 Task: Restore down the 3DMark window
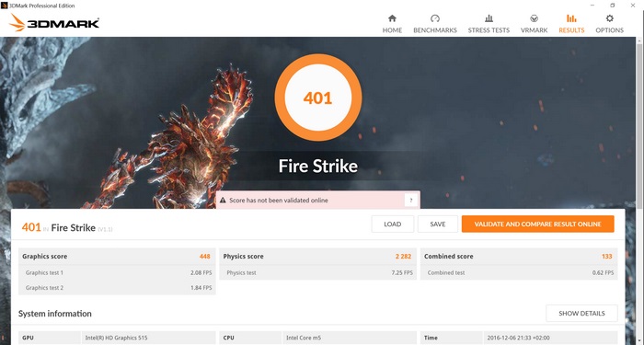[613, 6]
